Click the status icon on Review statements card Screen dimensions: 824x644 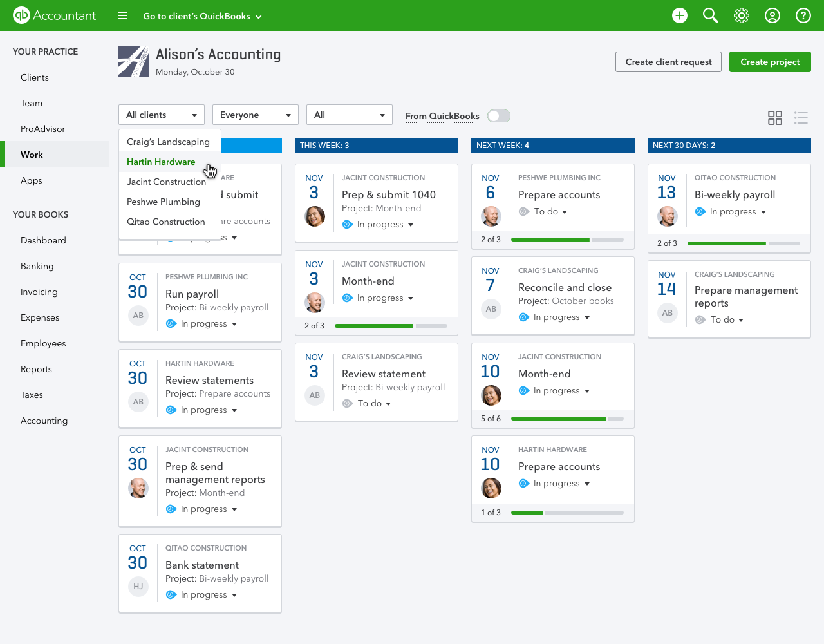coord(171,410)
